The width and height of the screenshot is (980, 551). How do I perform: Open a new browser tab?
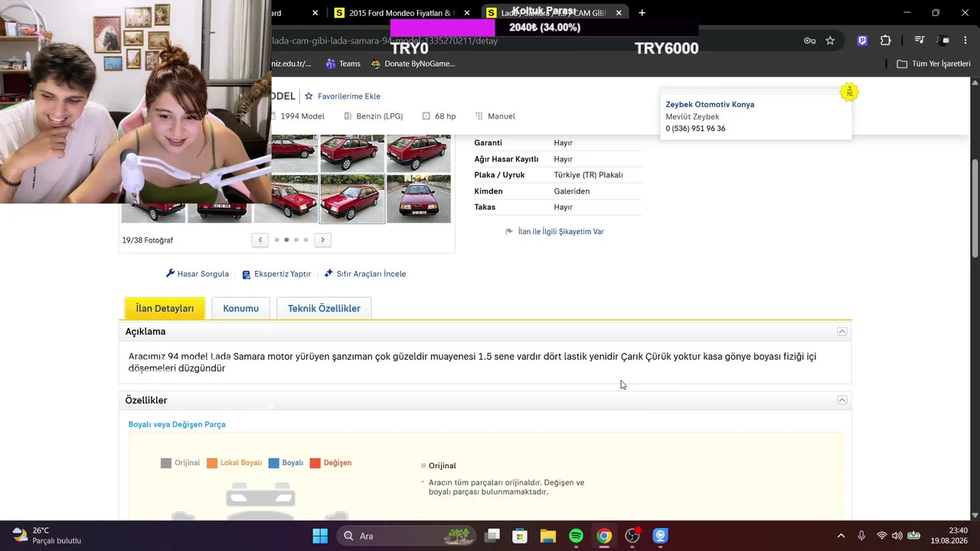pyautogui.click(x=642, y=12)
